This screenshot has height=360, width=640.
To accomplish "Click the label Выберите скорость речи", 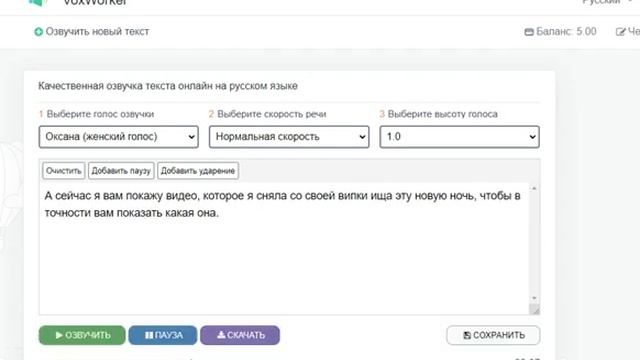I will [x=271, y=114].
